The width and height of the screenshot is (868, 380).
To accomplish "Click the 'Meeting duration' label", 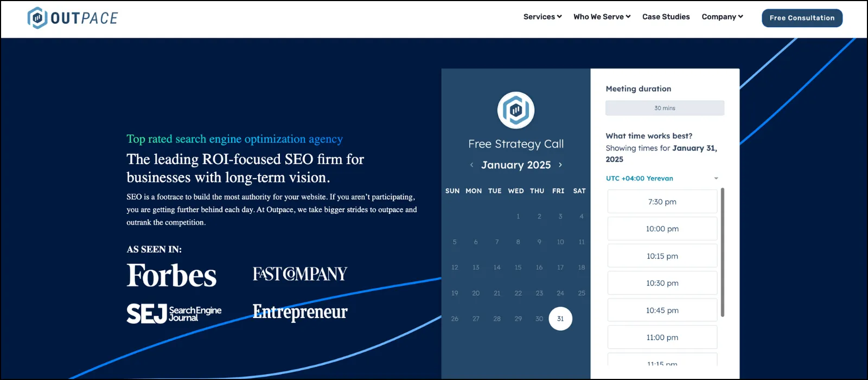I will pos(639,89).
